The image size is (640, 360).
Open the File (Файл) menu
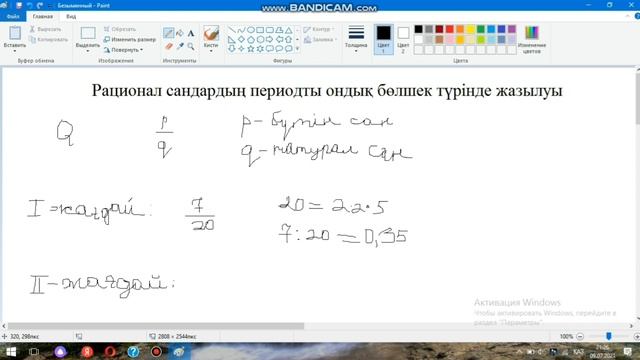tap(13, 16)
